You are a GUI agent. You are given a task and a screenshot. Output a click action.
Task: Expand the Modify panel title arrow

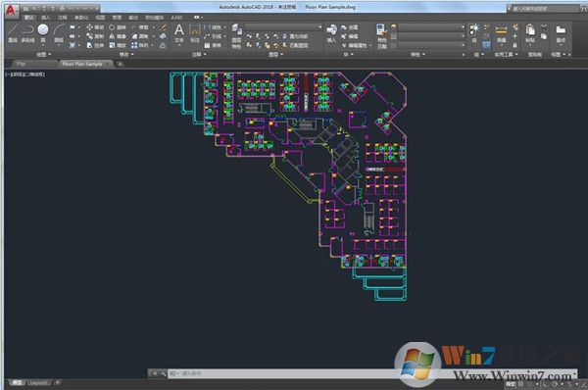[x=132, y=54]
